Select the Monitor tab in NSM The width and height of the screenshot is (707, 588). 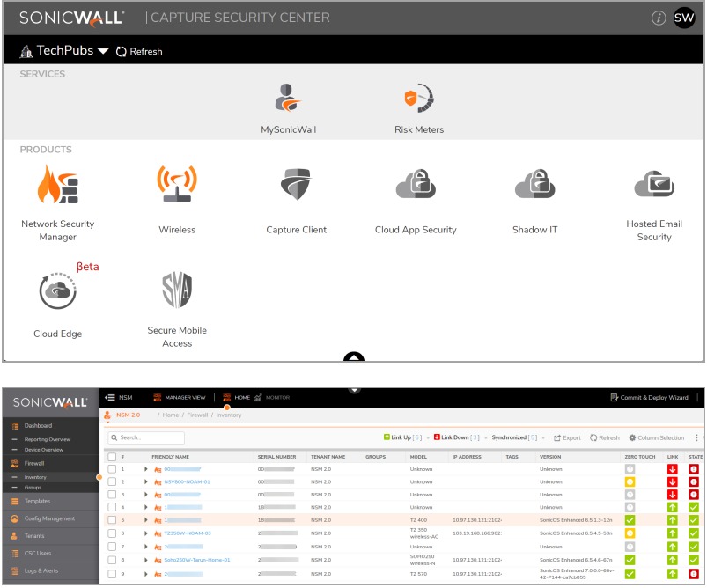point(272,397)
